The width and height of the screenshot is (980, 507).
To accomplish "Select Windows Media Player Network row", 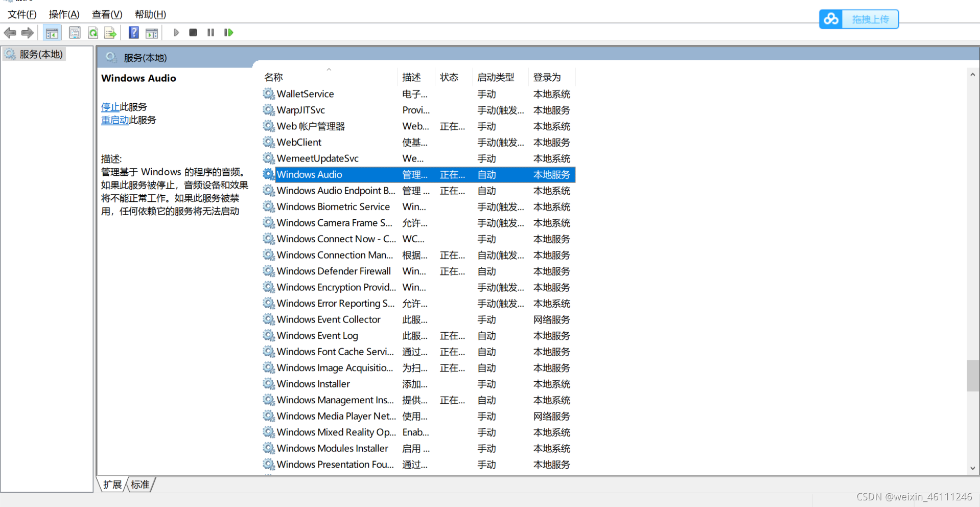I will (419, 416).
